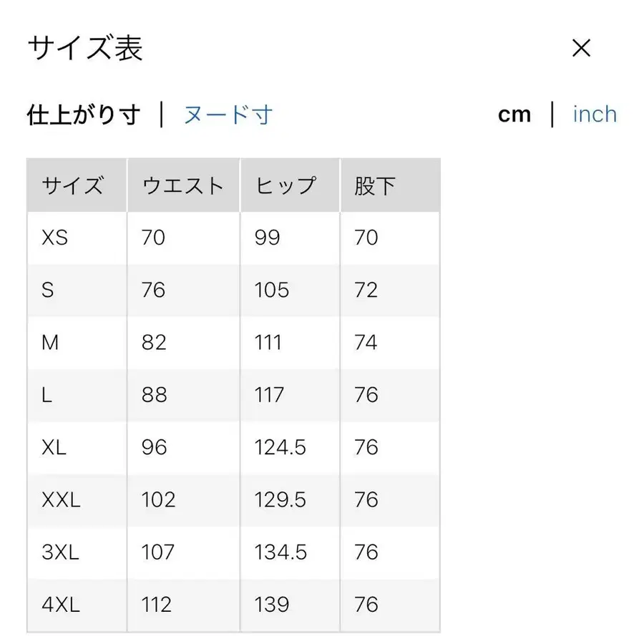Click the ウエスト column header

182,185
